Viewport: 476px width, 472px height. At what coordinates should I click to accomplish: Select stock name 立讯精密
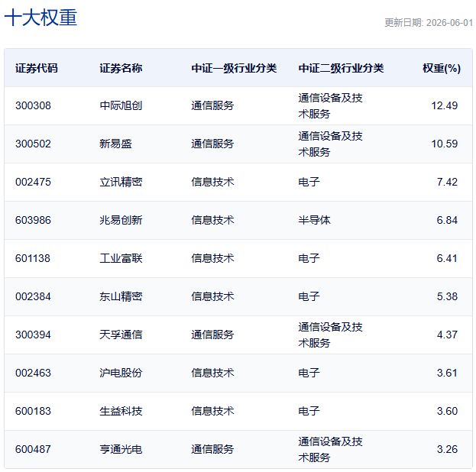(x=121, y=182)
